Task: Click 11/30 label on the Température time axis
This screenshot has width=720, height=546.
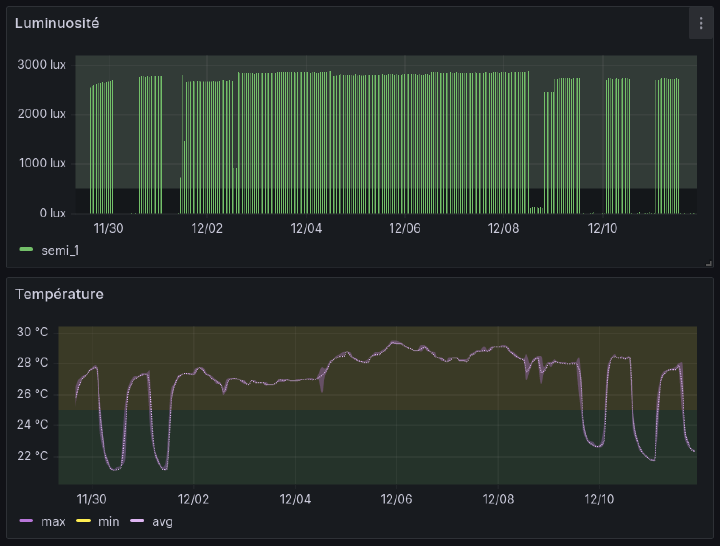Action: point(91,499)
